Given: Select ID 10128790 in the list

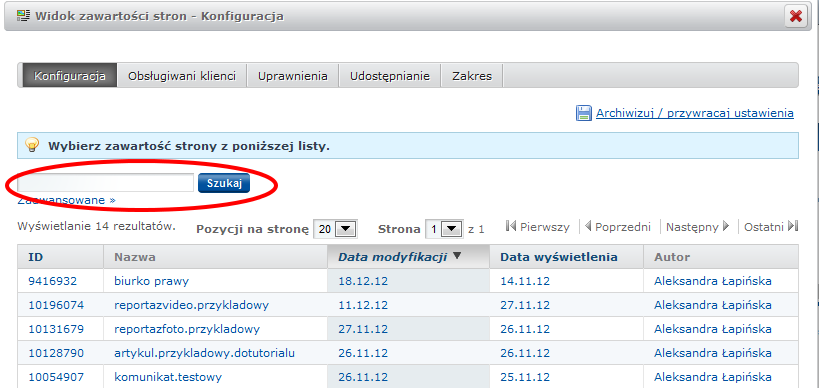Looking at the screenshot, I should point(56,353).
